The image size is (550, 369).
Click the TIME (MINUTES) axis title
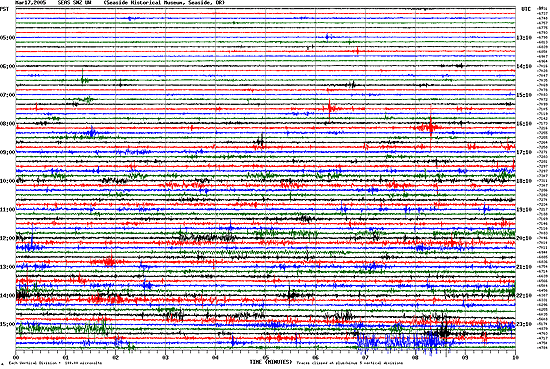coord(271,362)
